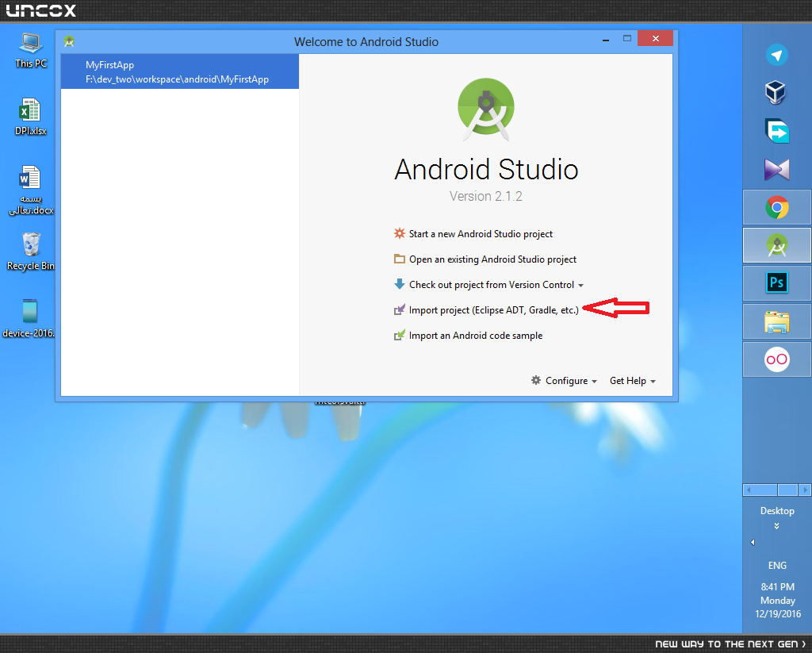Switch to Photoshop in the taskbar
The width and height of the screenshot is (812, 653).
point(777,283)
